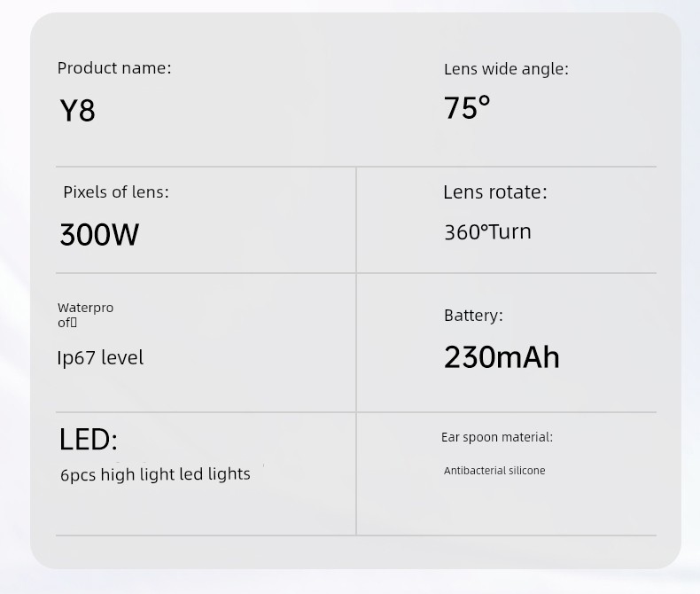Select the Y8 product name value

tap(77, 111)
